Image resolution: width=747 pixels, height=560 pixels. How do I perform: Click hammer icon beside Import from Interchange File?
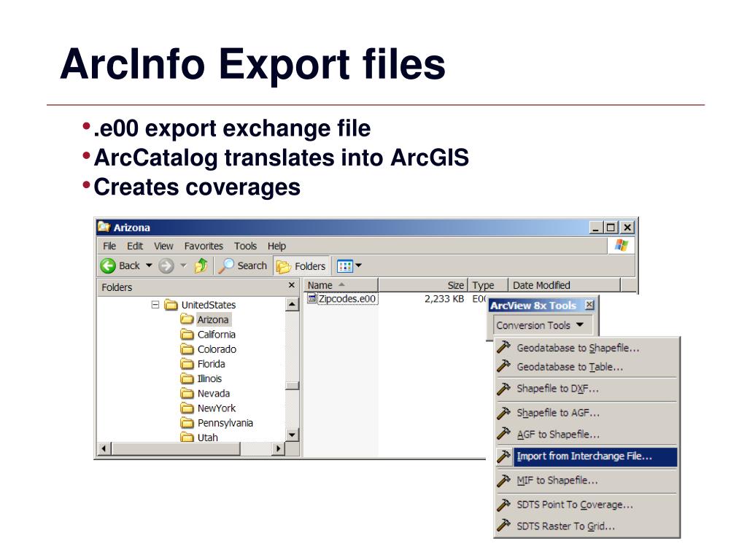click(x=503, y=456)
